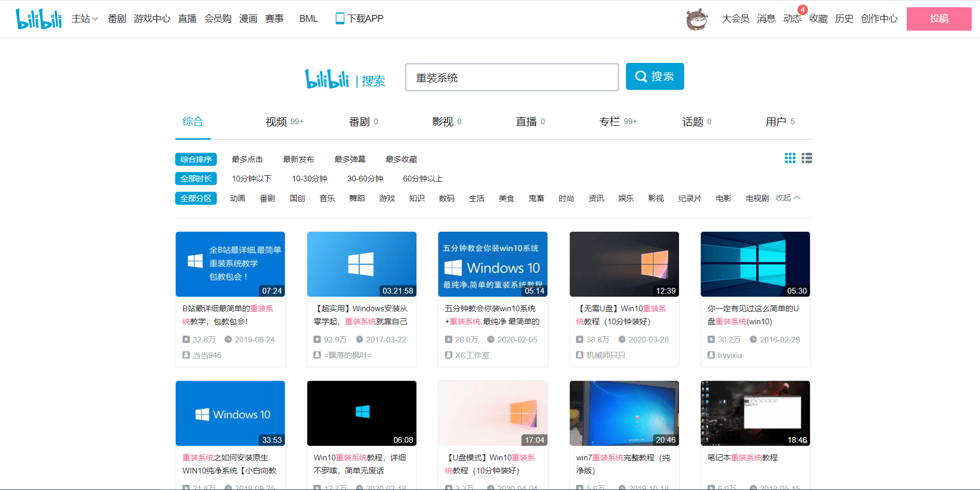This screenshot has width=980, height=490.
Task: Click the uploader icon beside tryyixia
Action: 711,355
